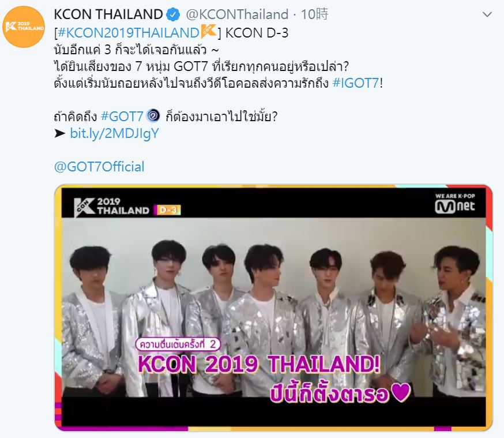504x438 pixels.
Task: Open the tweet timestamp link
Action: [315, 14]
